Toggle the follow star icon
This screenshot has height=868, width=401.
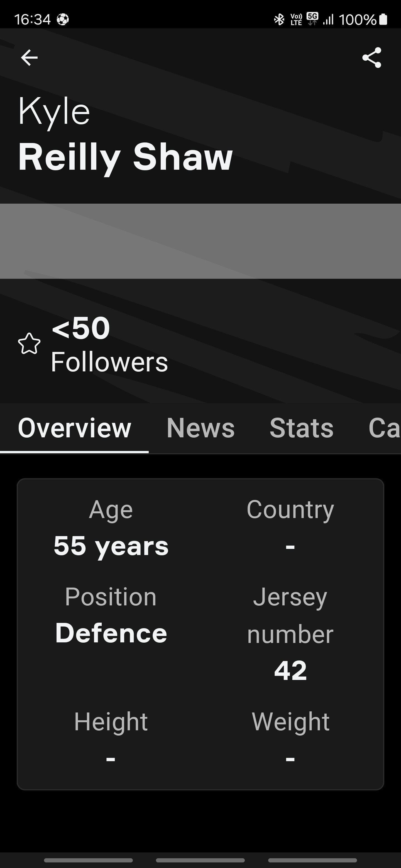pyautogui.click(x=29, y=344)
